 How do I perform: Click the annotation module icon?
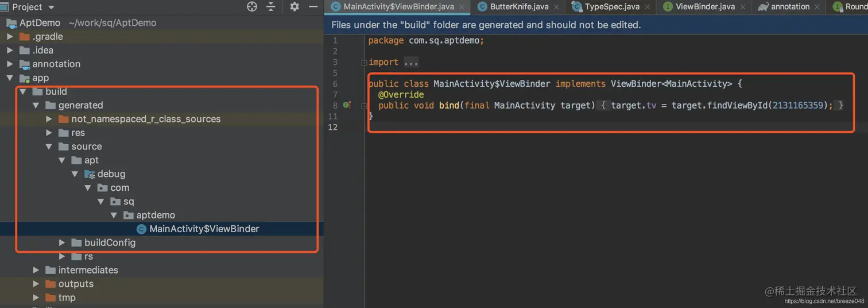24,64
